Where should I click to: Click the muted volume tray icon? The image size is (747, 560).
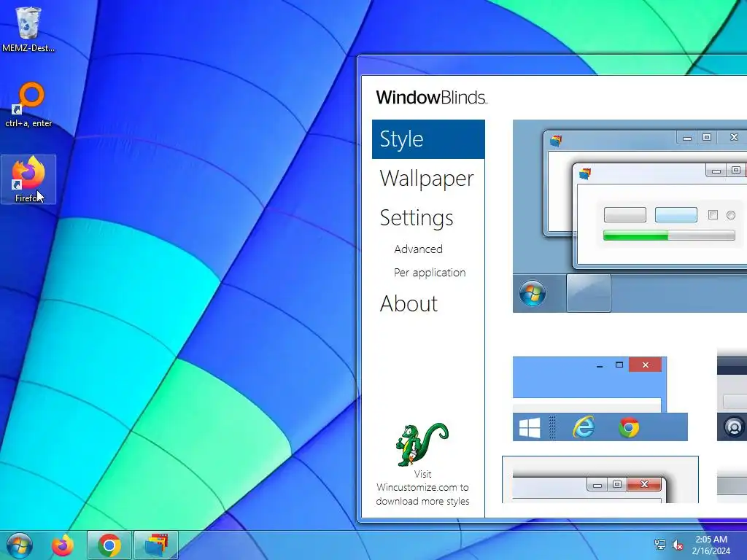coord(677,545)
